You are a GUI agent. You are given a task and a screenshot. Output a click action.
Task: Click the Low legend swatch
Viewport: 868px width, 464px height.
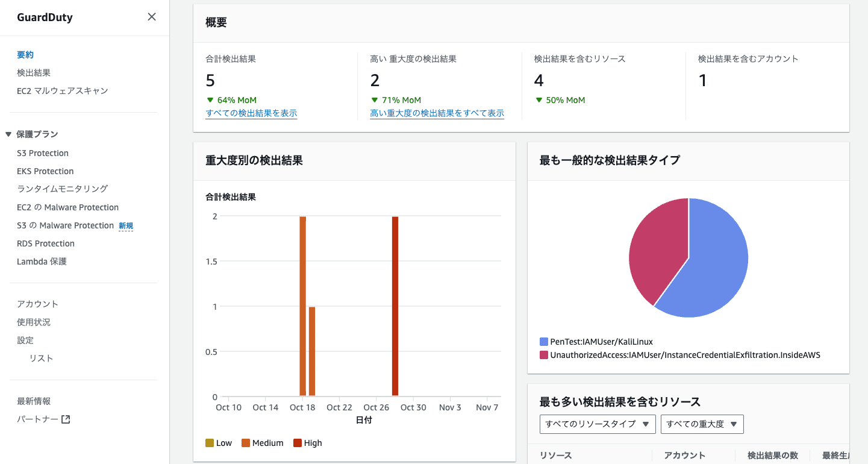[210, 443]
